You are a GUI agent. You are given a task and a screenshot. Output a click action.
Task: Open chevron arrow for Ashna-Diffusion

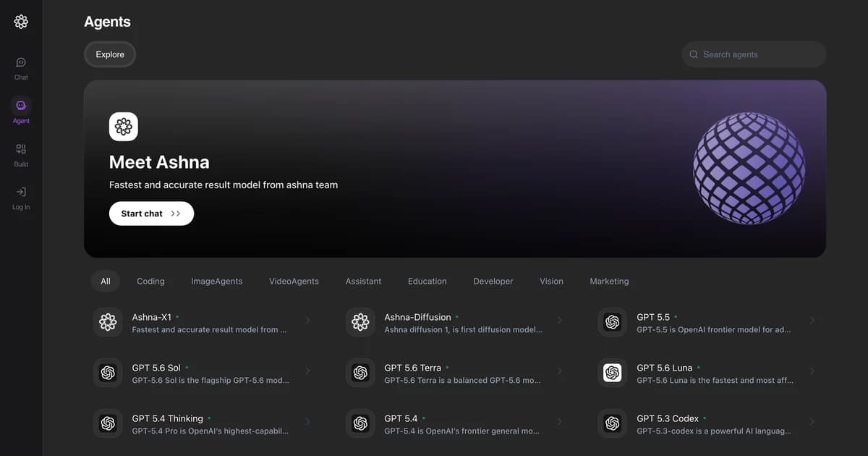[x=560, y=320]
